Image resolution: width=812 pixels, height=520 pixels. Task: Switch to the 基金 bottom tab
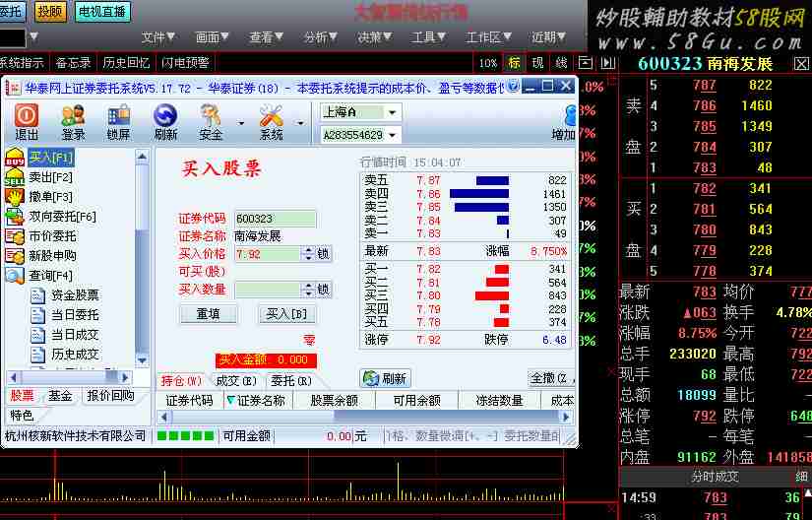tap(60, 396)
